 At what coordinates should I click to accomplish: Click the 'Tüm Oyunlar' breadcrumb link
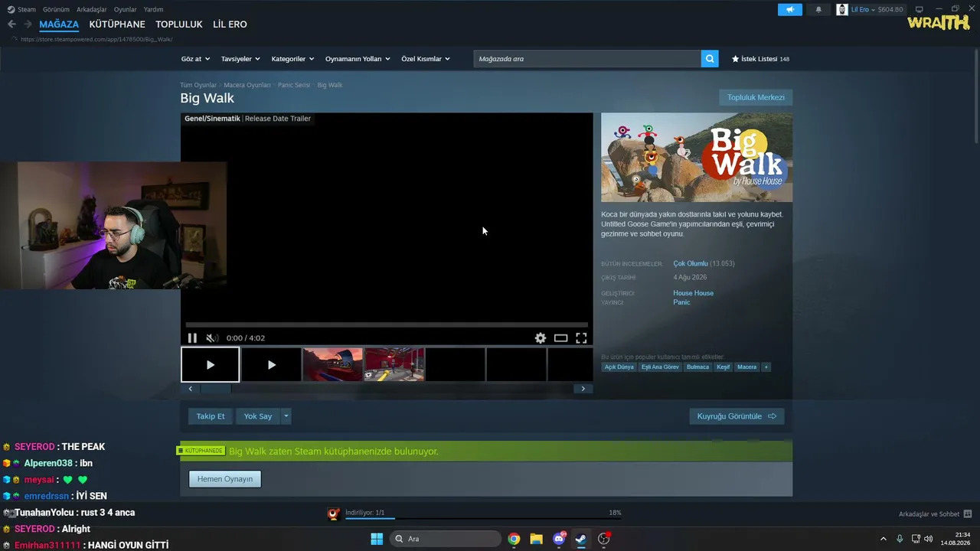click(x=198, y=85)
